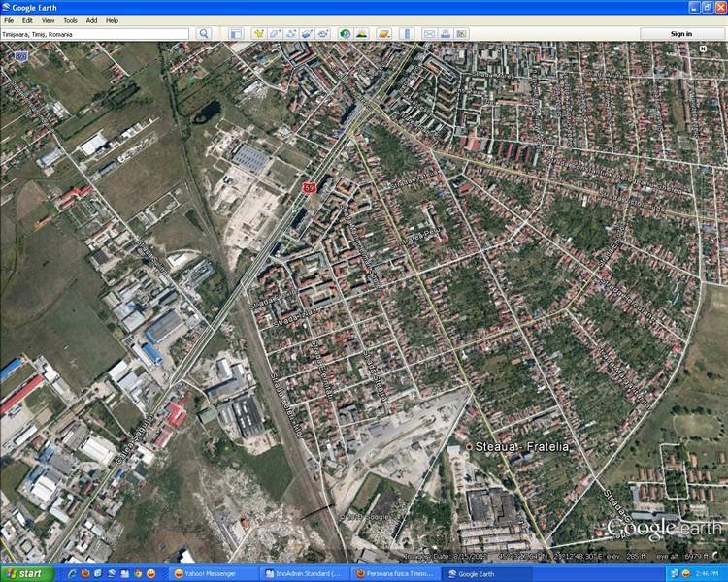Open the Add menu
728x582 pixels.
[x=91, y=20]
